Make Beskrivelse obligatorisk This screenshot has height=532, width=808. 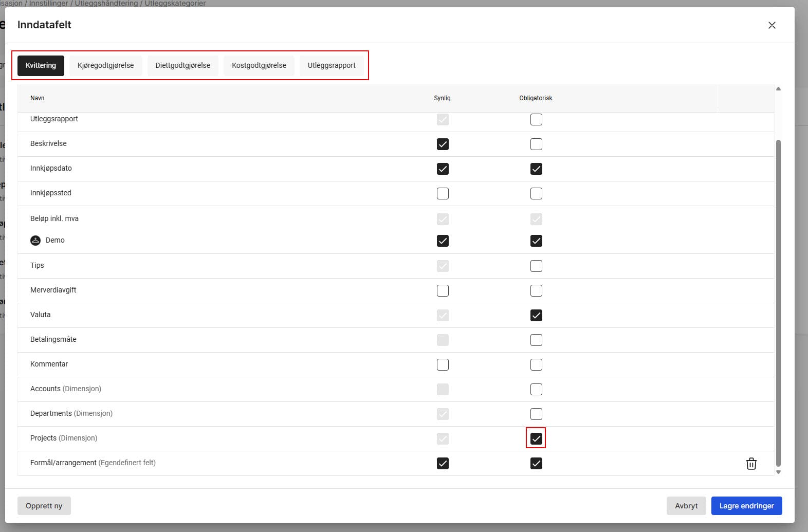click(x=536, y=144)
